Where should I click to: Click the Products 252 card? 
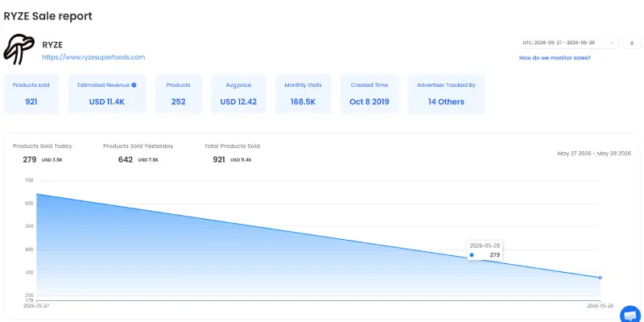tap(178, 93)
